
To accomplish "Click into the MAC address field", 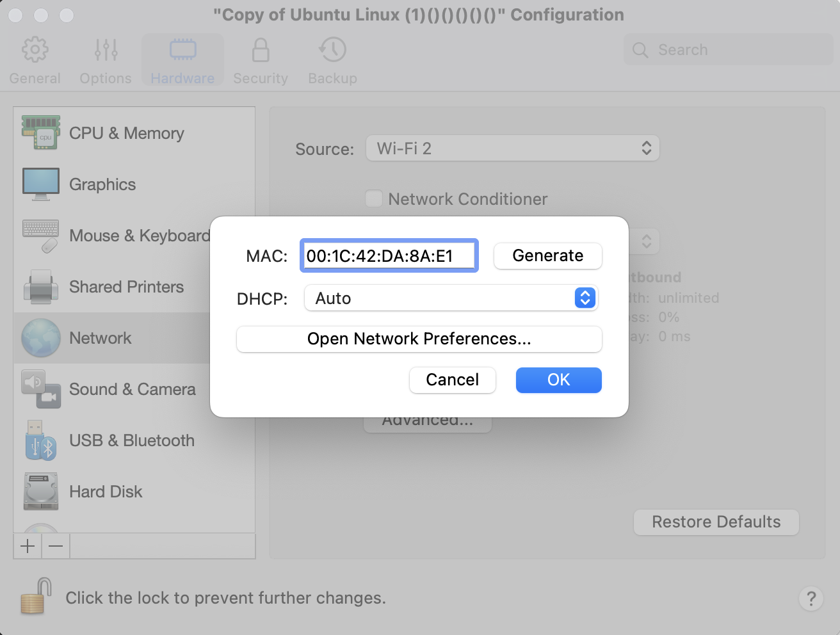I will (389, 256).
